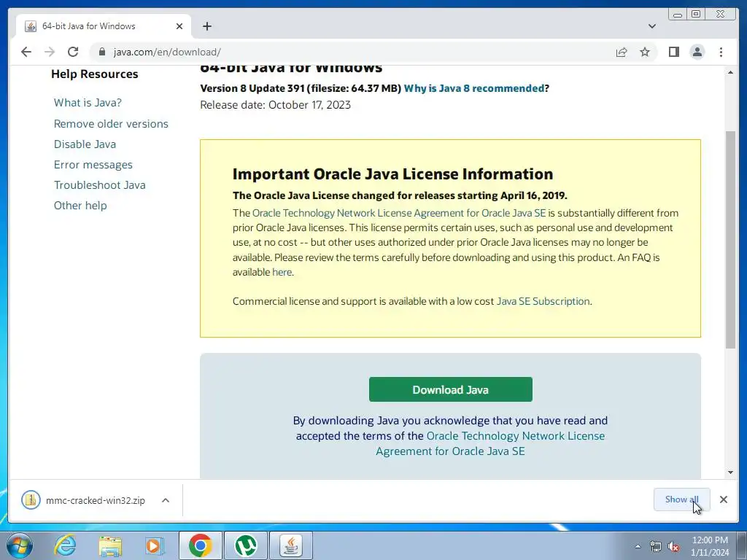
Task: Open Oracle Technology Network License Agreement link in yellow box
Action: click(x=399, y=213)
